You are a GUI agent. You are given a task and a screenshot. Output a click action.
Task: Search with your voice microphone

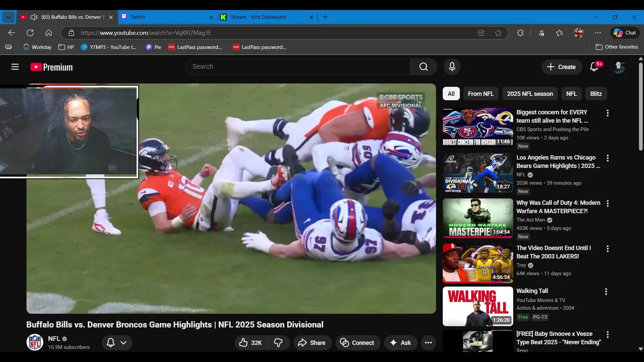coord(452,66)
